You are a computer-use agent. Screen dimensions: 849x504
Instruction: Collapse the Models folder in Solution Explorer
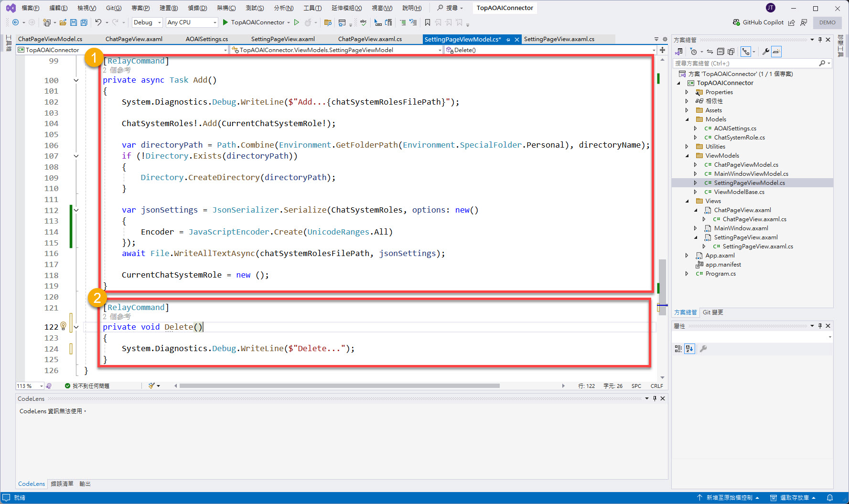[688, 119]
